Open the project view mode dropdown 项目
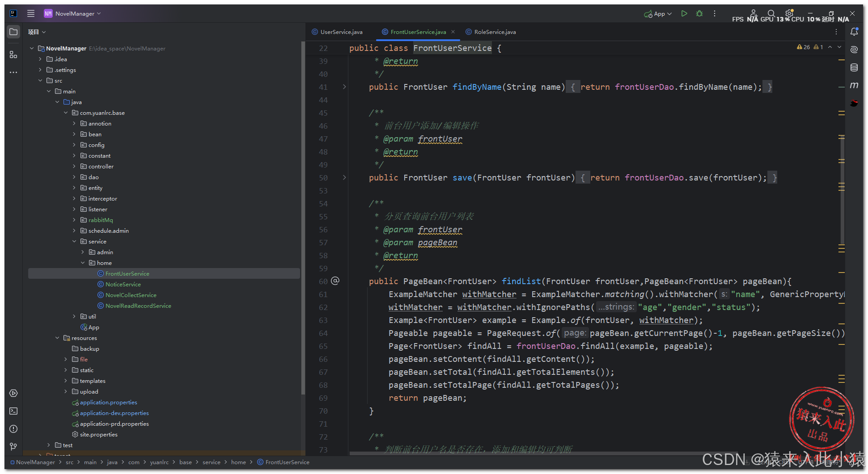 point(37,32)
